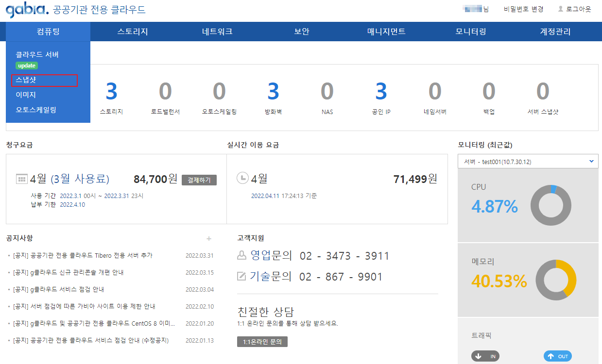This screenshot has height=364, width=602.
Task: Open the 스토리지 top menu
Action: click(132, 32)
